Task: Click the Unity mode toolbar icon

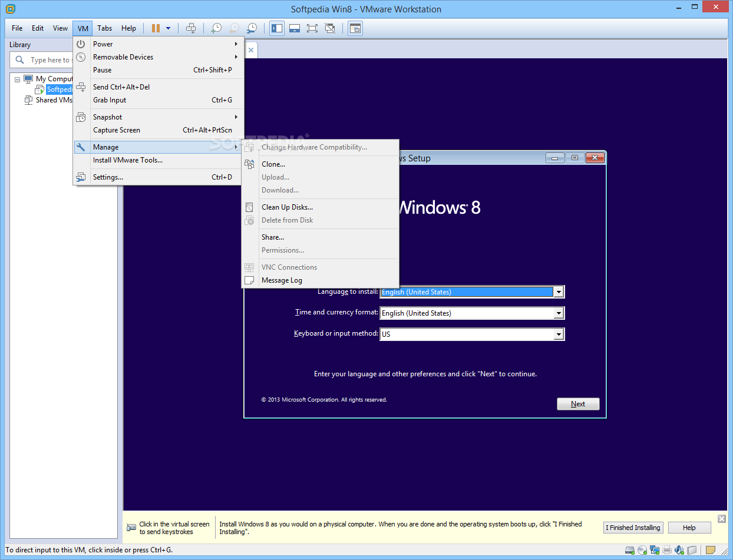Action: coord(330,28)
